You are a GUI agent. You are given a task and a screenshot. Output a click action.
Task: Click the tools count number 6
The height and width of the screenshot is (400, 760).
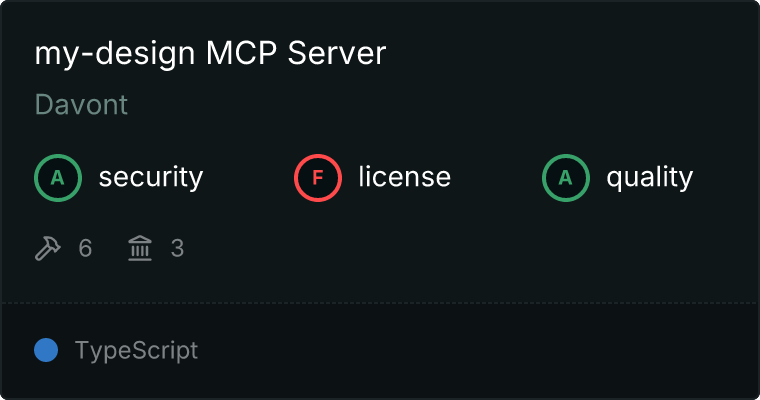pos(85,248)
